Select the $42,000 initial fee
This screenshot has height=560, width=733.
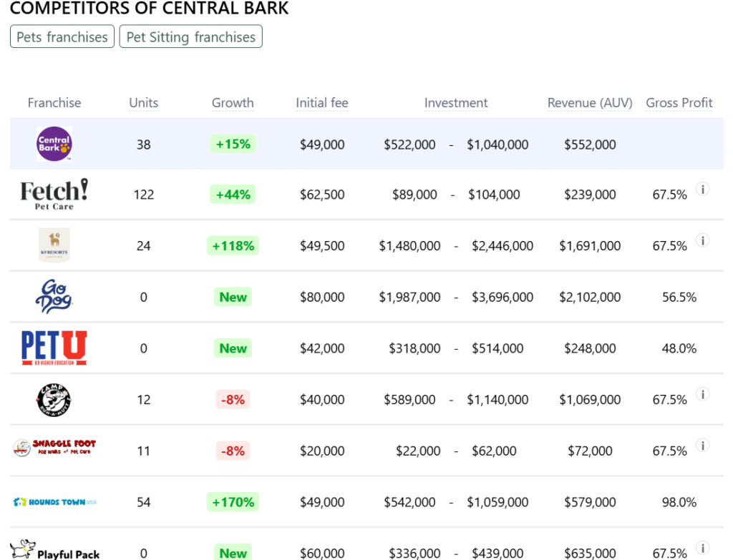322,348
